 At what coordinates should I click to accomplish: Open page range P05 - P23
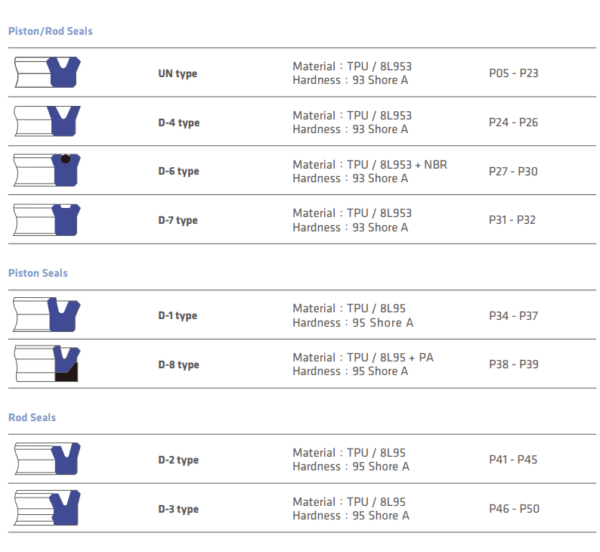click(513, 74)
